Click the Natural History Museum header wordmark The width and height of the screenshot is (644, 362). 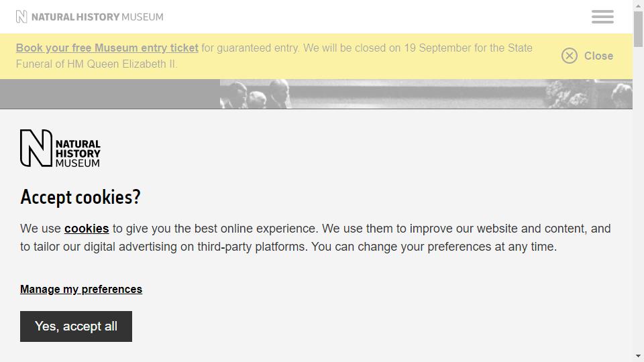[97, 17]
